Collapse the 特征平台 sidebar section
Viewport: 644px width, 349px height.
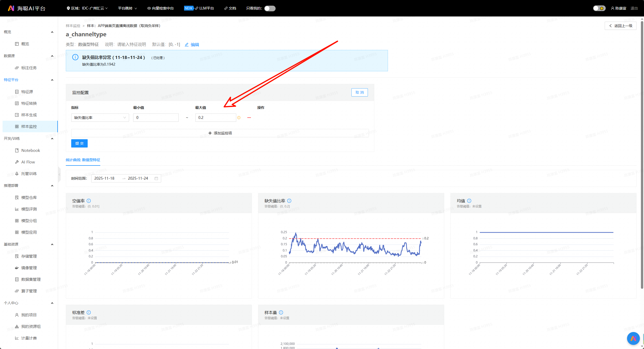(52, 80)
